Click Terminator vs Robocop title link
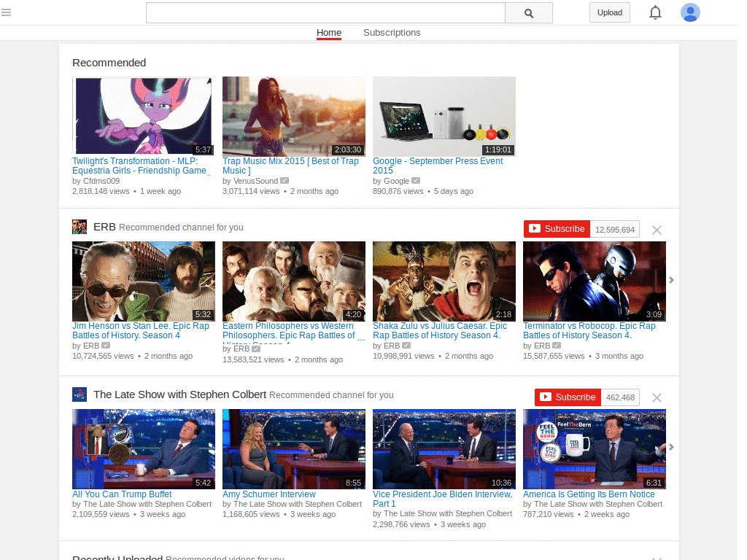The height and width of the screenshot is (560, 747). point(589,330)
